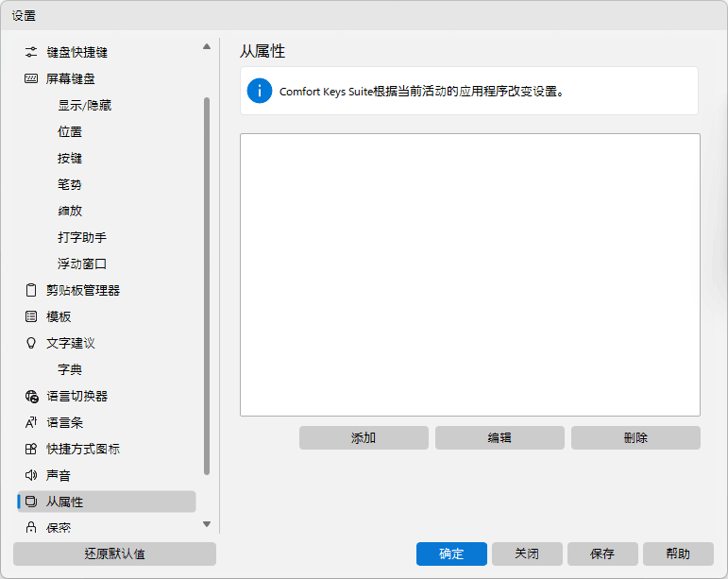Viewport: 728px width, 579px height.
Task: Click the 文字建议 lightbulb icon
Action: 31,343
